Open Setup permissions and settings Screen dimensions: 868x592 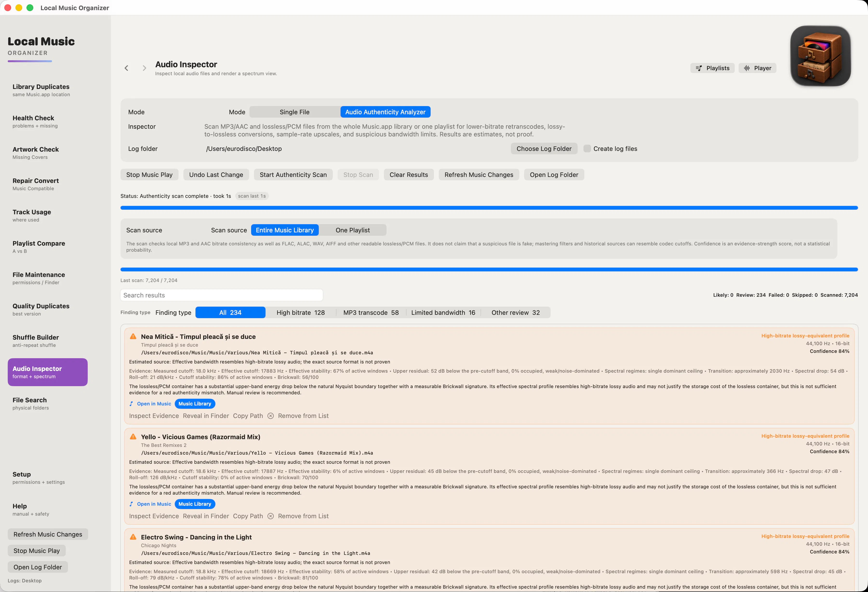click(48, 478)
